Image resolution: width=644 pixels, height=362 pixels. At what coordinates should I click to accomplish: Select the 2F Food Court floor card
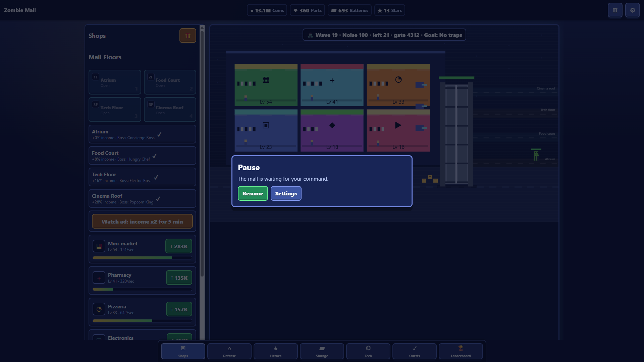[170, 82]
